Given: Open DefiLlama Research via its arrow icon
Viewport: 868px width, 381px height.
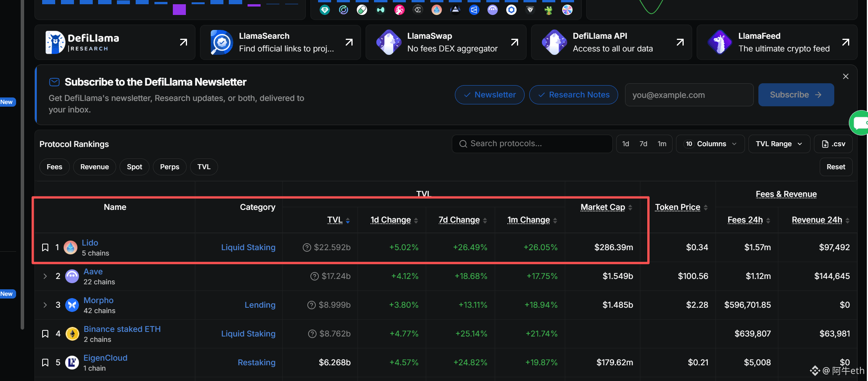Looking at the screenshot, I should [x=184, y=42].
